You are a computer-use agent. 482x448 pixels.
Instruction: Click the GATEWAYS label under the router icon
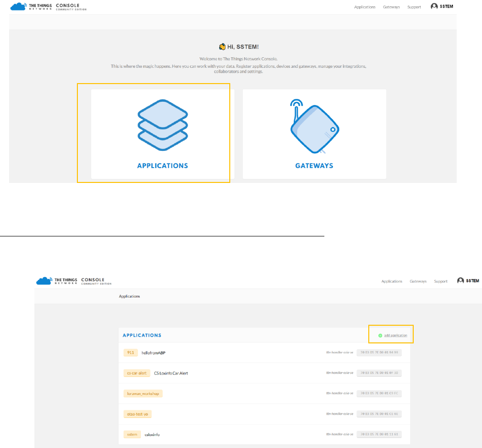tap(314, 166)
